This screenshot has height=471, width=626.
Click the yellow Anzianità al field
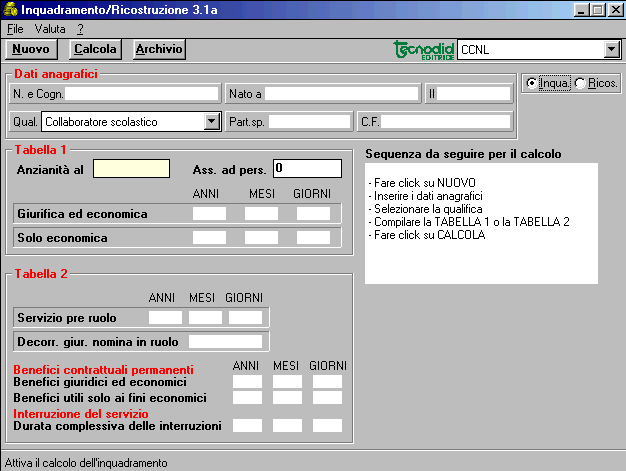pyautogui.click(x=131, y=168)
